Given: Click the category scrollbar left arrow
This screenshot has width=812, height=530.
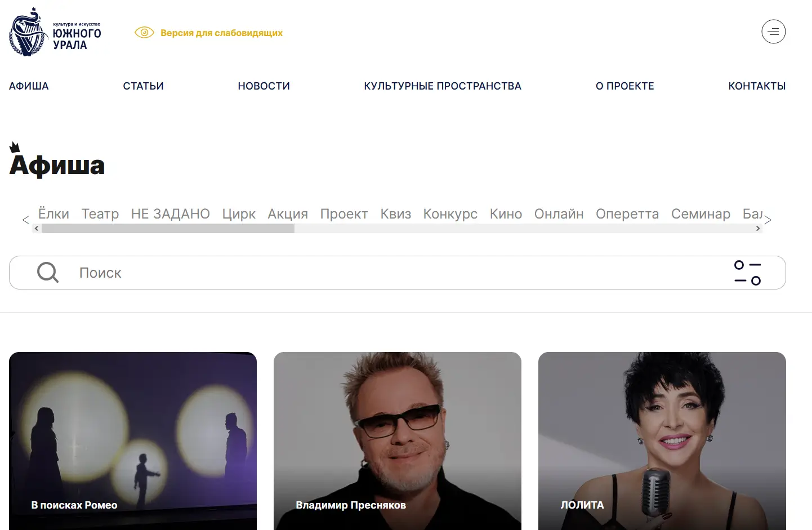Looking at the screenshot, I should coord(37,229).
